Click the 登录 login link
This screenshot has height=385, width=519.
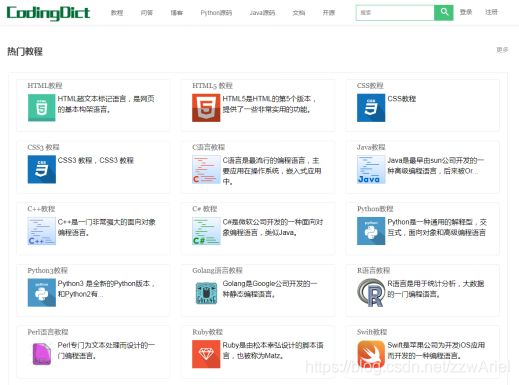coord(466,12)
